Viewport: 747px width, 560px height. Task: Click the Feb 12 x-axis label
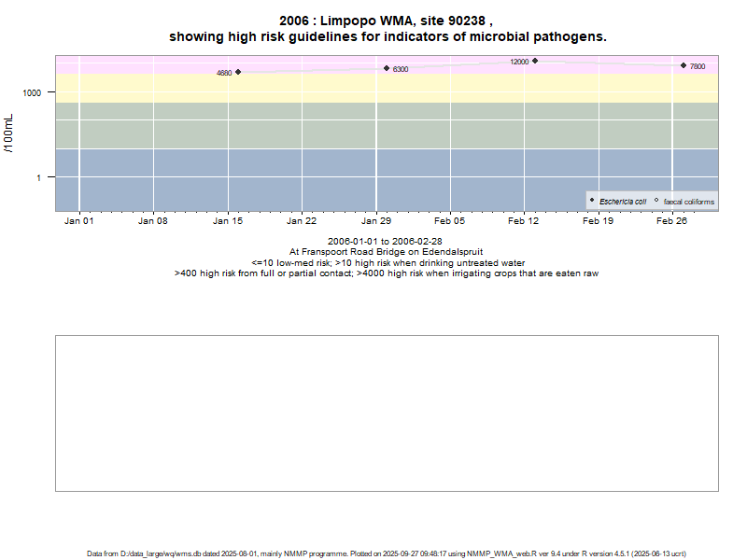[x=524, y=221]
